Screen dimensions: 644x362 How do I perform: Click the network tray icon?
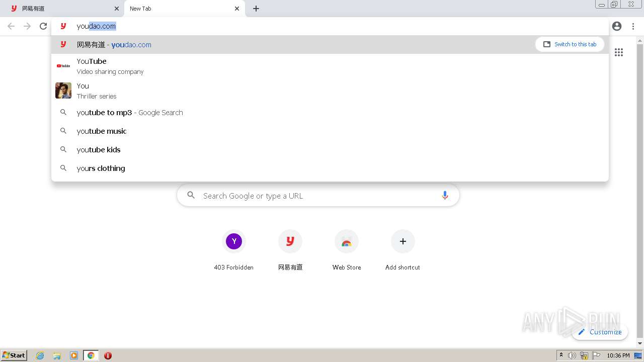coord(584,355)
